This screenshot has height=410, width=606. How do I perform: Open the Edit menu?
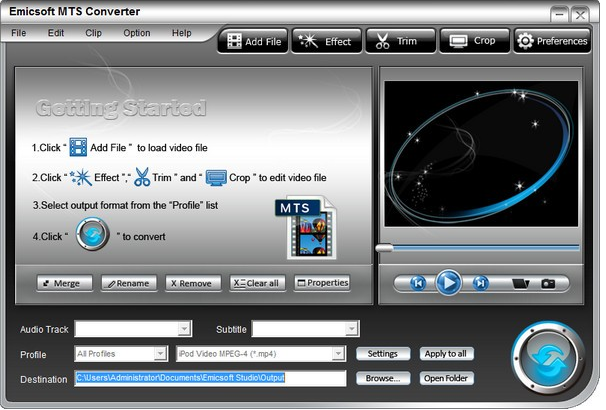pos(56,33)
